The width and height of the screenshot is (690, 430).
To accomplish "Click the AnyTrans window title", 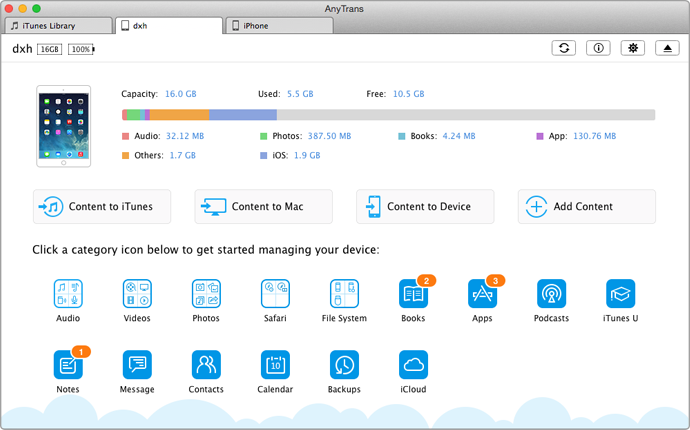I will 344,8.
